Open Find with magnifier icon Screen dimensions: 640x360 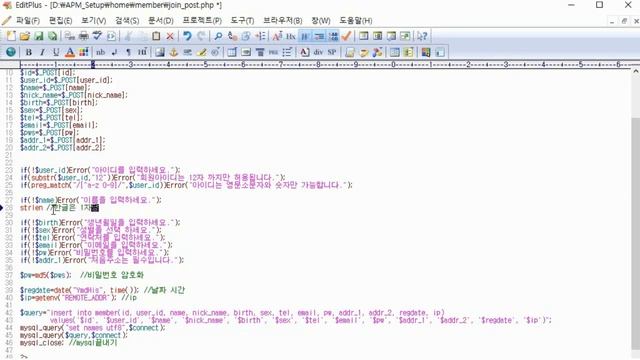click(x=218, y=36)
